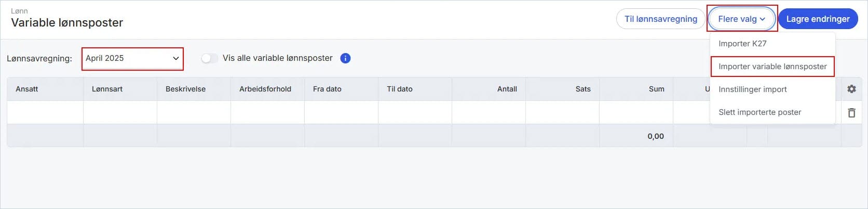The image size is (868, 209).
Task: Choose Importer variable lønnsposter option
Action: point(772,67)
